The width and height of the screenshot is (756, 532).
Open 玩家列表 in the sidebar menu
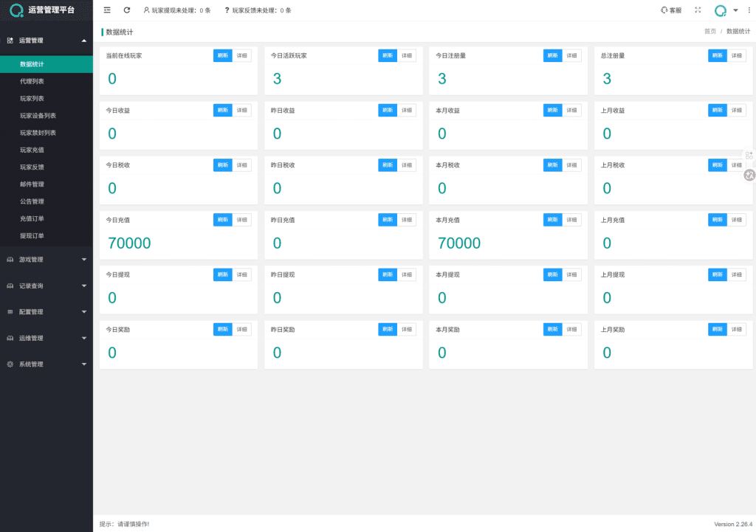tap(32, 98)
